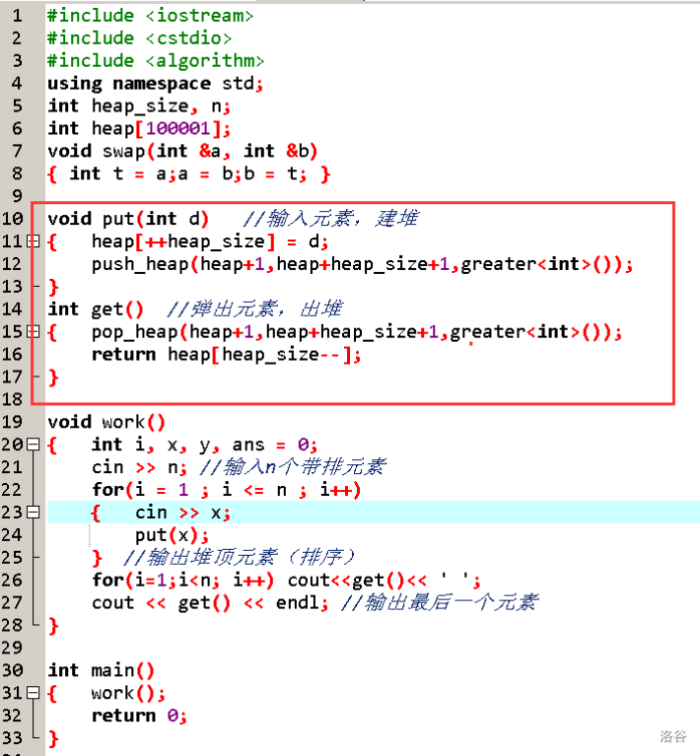700x756 pixels.
Task: Click the '//弹出元素，出堆' comment
Action: pyautogui.click(x=254, y=309)
